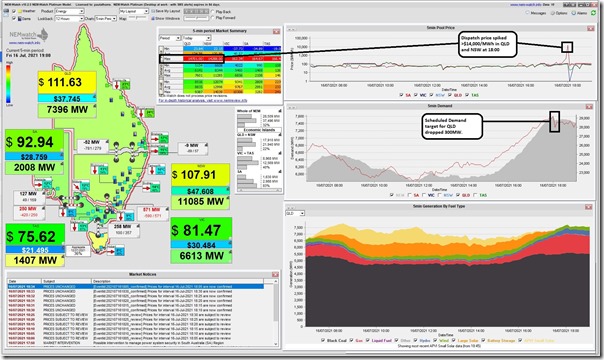Toggle the Gas fuel type checkbox
The image size is (604, 360).
[x=351, y=340]
